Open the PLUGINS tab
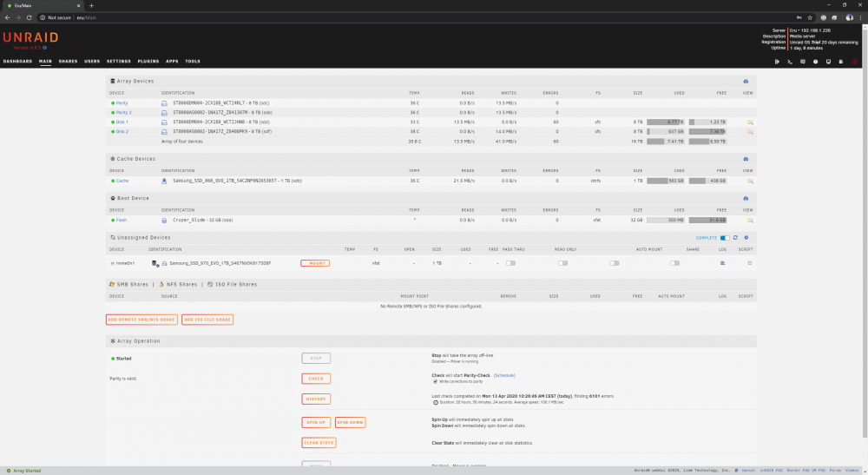Screen dimensions: 868x475 coord(148,62)
